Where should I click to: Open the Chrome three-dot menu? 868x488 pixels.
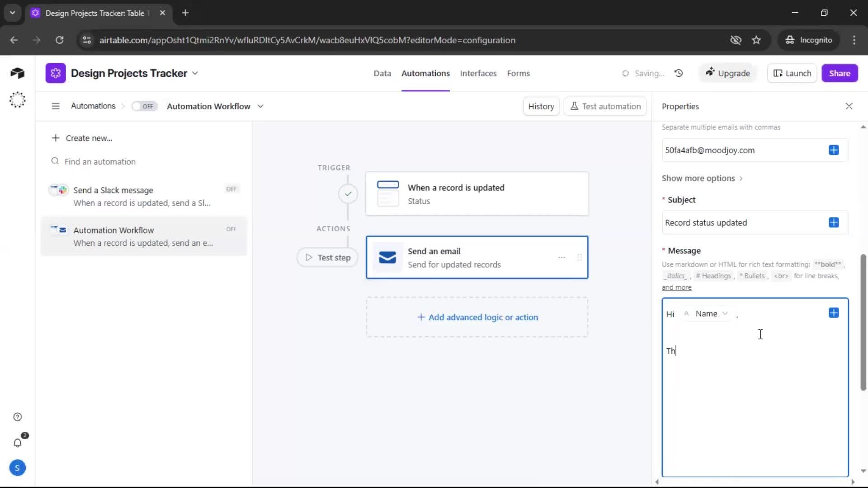[854, 40]
